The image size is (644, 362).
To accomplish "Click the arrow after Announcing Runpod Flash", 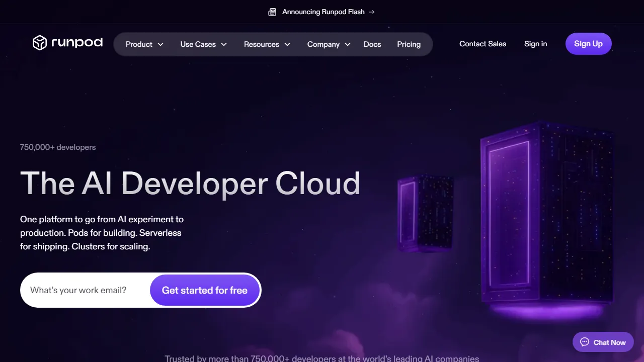I will coord(372,12).
